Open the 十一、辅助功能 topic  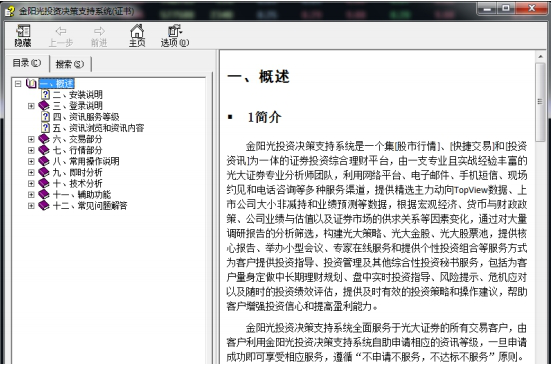tap(82, 195)
